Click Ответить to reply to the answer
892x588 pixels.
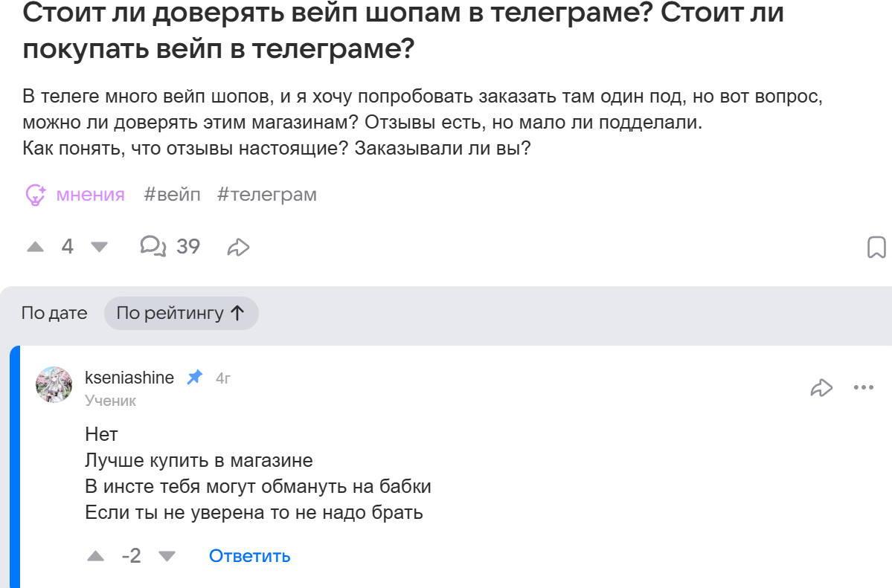pyautogui.click(x=249, y=556)
